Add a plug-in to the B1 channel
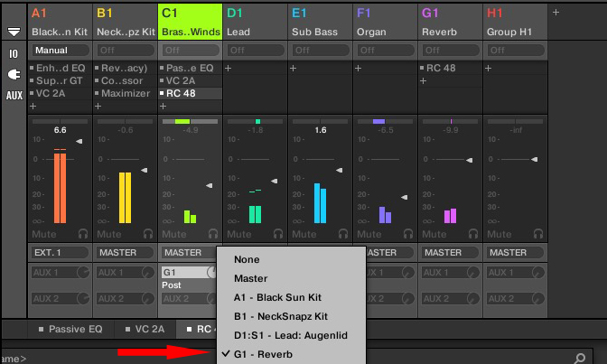This screenshot has width=607, height=364. [98, 106]
